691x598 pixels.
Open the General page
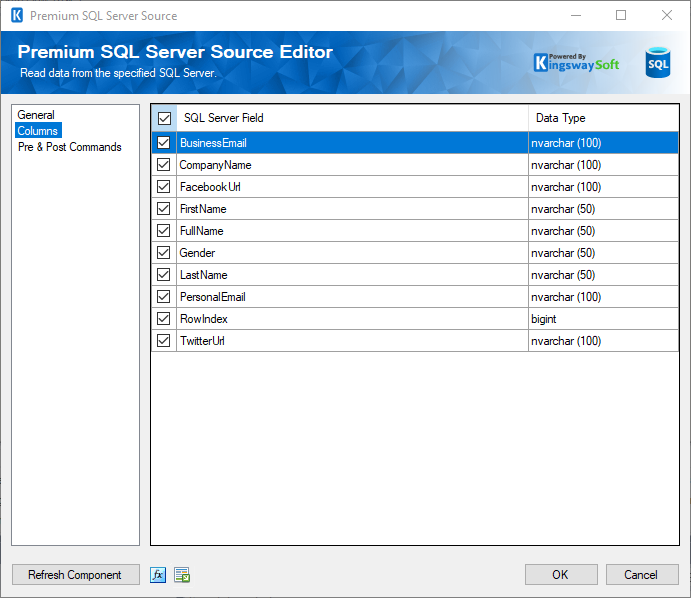tap(36, 115)
